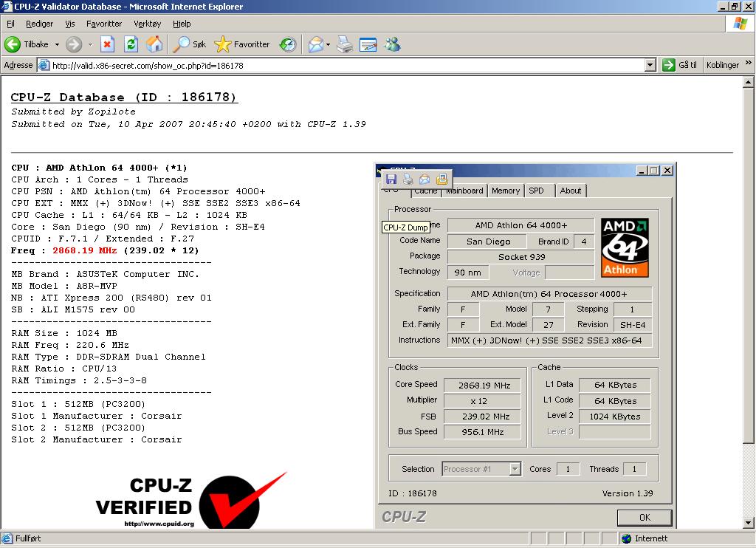
Task: Click the Edit page toolbar icon
Action: click(368, 44)
